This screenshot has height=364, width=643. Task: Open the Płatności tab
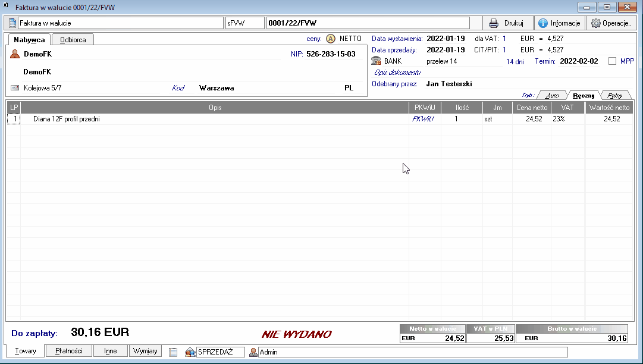(68, 351)
